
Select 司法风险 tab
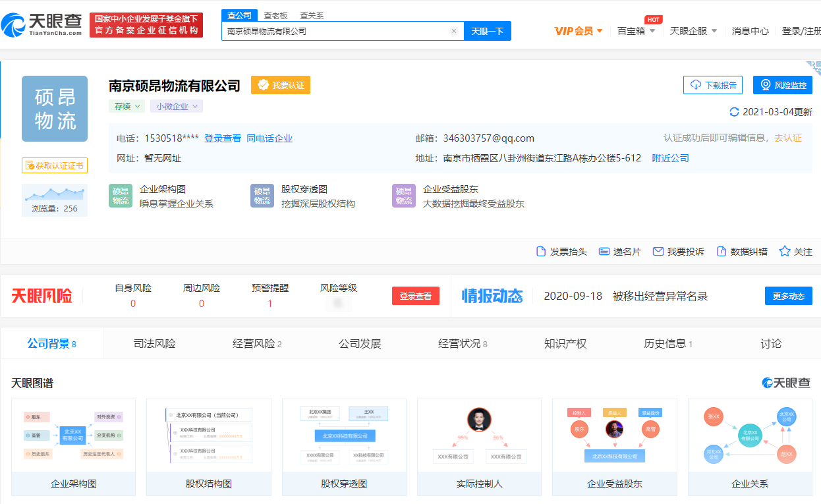(155, 343)
